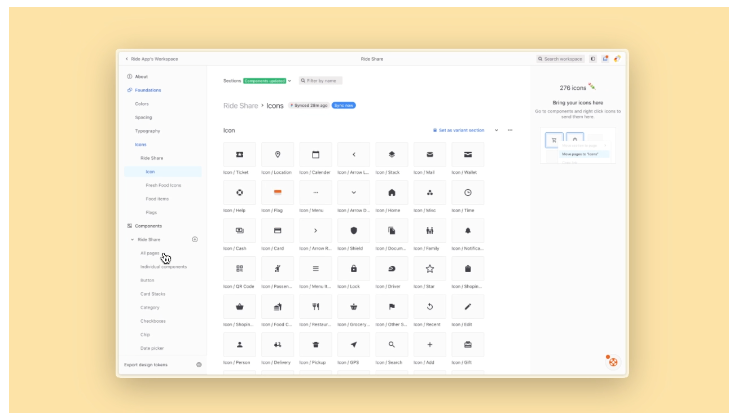Click Set as variant section
Image resolution: width=735 pixels, height=418 pixels.
point(458,130)
